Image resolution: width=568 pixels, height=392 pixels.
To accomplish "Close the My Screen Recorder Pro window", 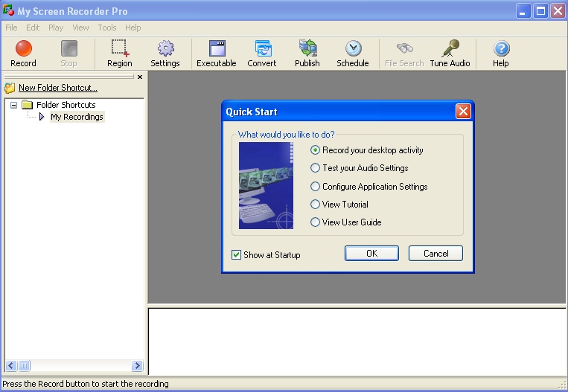I will click(558, 11).
